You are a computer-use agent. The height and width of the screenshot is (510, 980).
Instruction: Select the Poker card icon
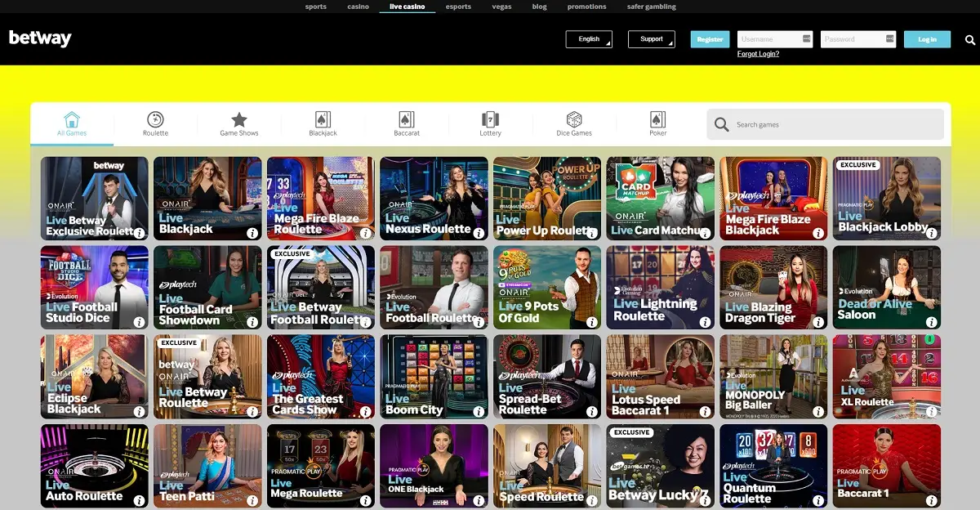(658, 119)
